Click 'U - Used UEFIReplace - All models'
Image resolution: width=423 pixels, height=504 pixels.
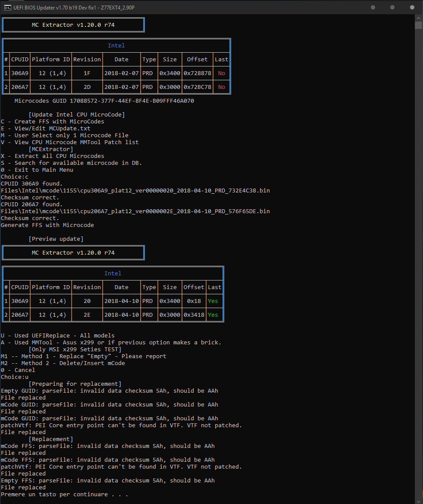coord(57,336)
